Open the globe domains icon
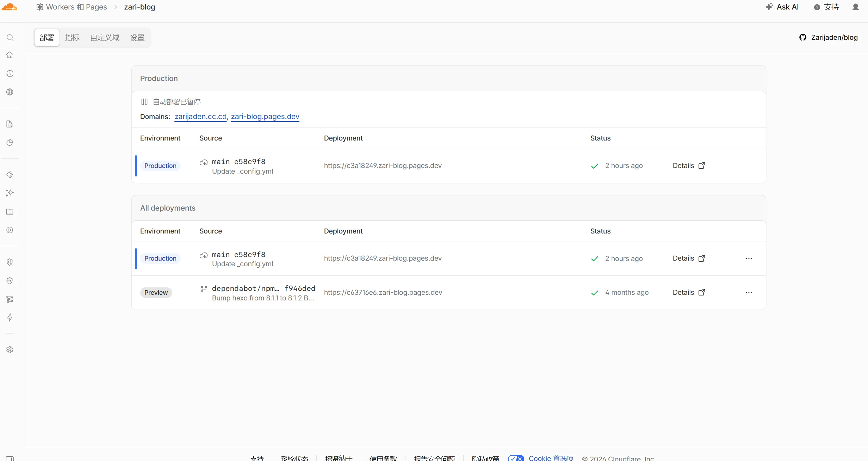The width and height of the screenshot is (868, 461). [10, 92]
